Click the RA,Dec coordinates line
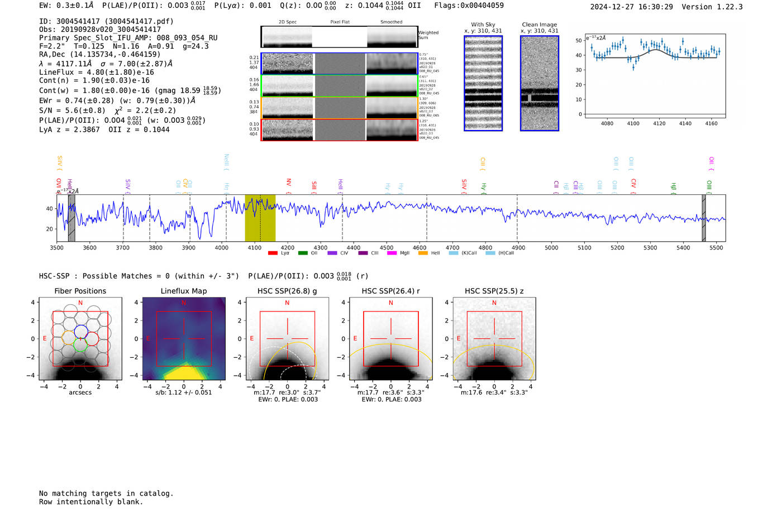 pos(99,54)
